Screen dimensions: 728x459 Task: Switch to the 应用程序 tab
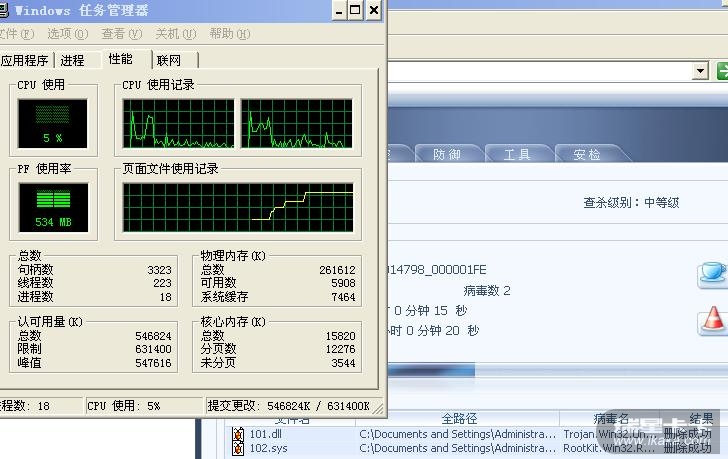[26, 60]
